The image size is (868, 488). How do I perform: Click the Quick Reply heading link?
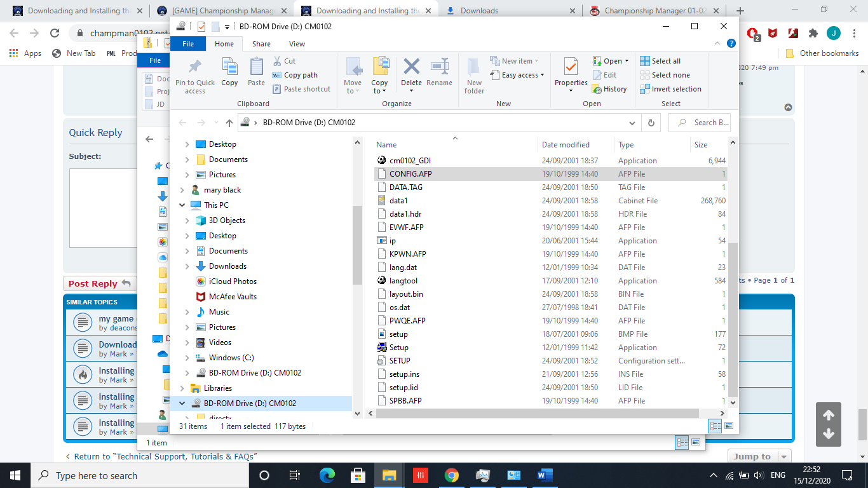95,133
